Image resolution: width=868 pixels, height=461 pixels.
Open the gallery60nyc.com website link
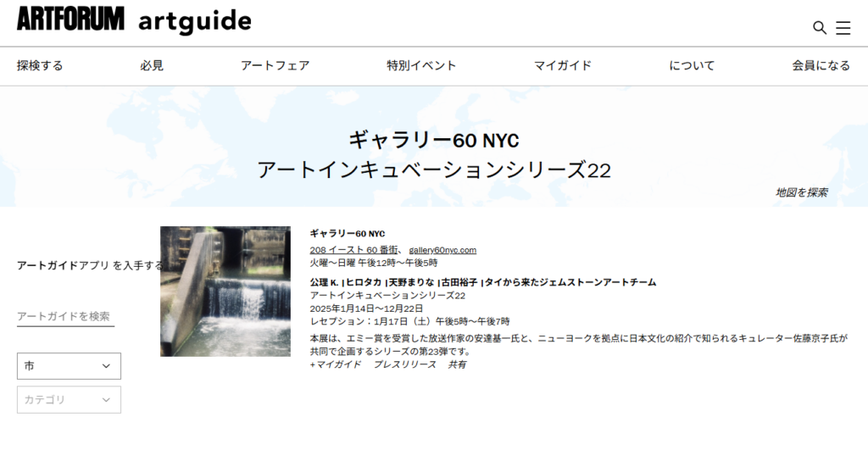click(x=442, y=250)
